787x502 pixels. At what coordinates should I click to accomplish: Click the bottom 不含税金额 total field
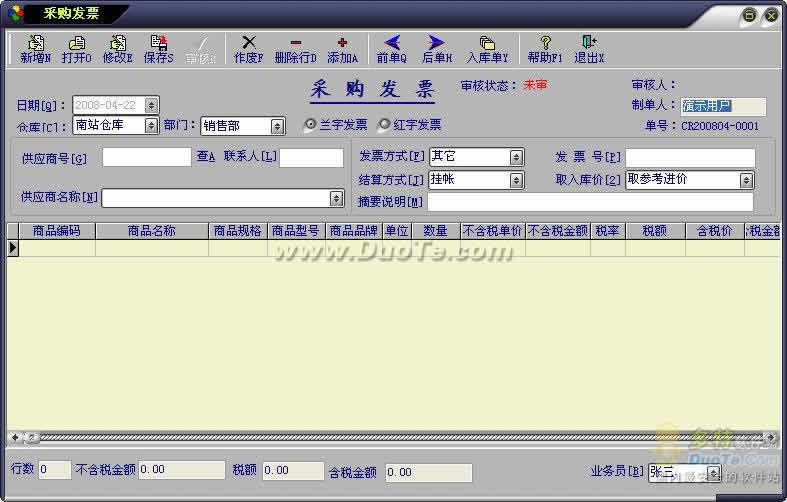click(x=181, y=470)
